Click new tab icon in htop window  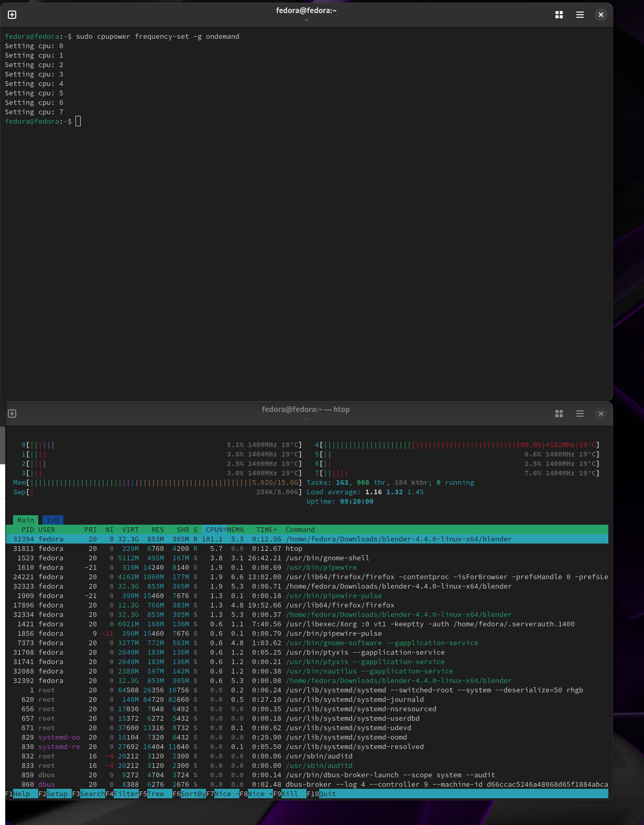coord(12,414)
